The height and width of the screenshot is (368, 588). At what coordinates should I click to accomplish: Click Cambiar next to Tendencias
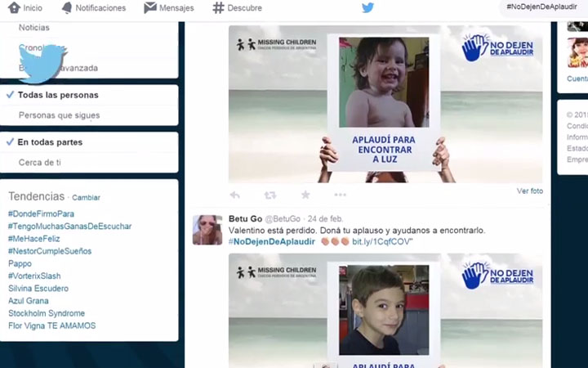pos(86,198)
